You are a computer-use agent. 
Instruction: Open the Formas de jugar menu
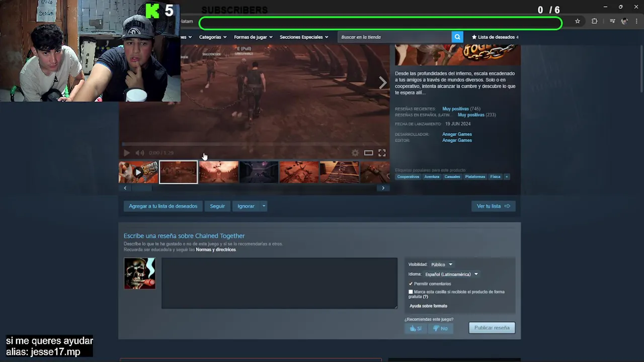click(253, 37)
